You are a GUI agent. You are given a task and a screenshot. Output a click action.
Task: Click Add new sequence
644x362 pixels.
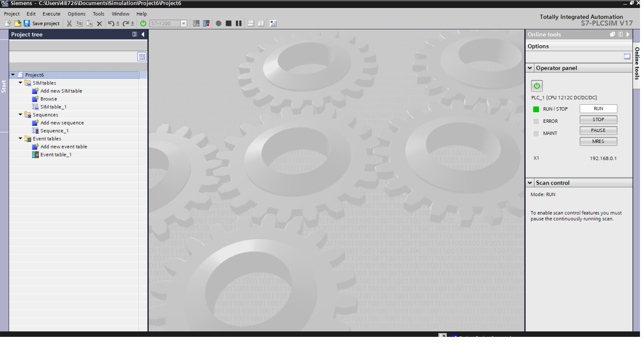(62, 123)
